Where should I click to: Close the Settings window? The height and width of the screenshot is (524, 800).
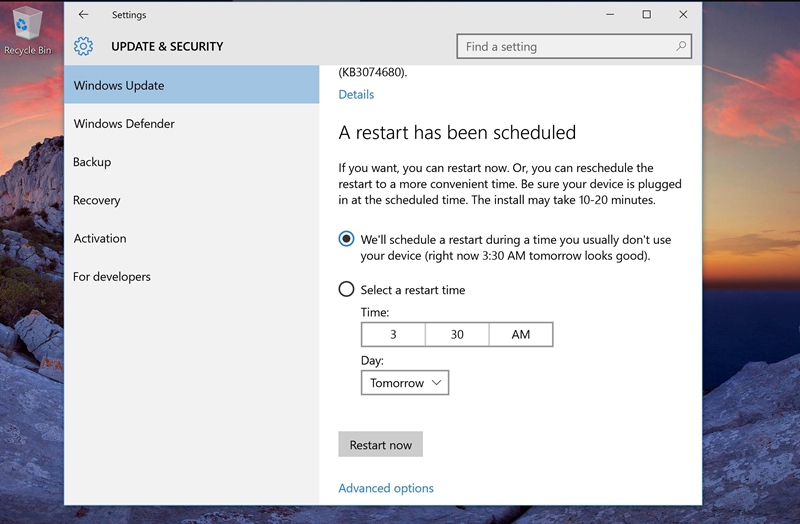click(683, 15)
